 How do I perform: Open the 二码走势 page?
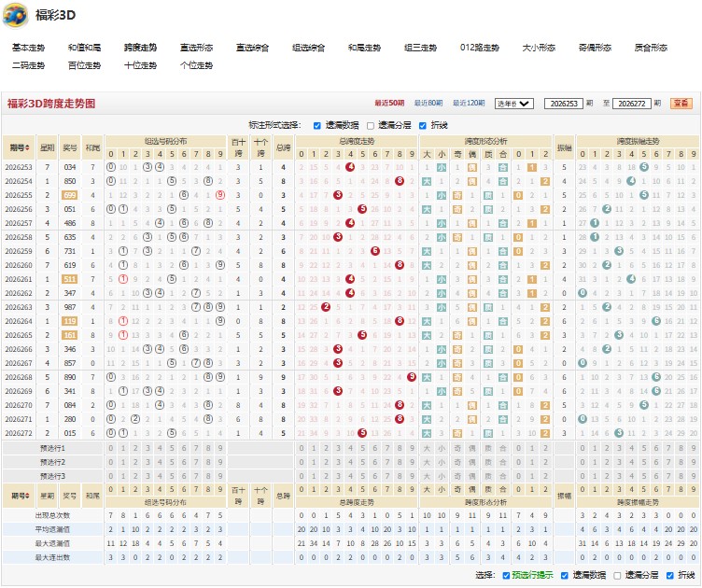pos(28,65)
